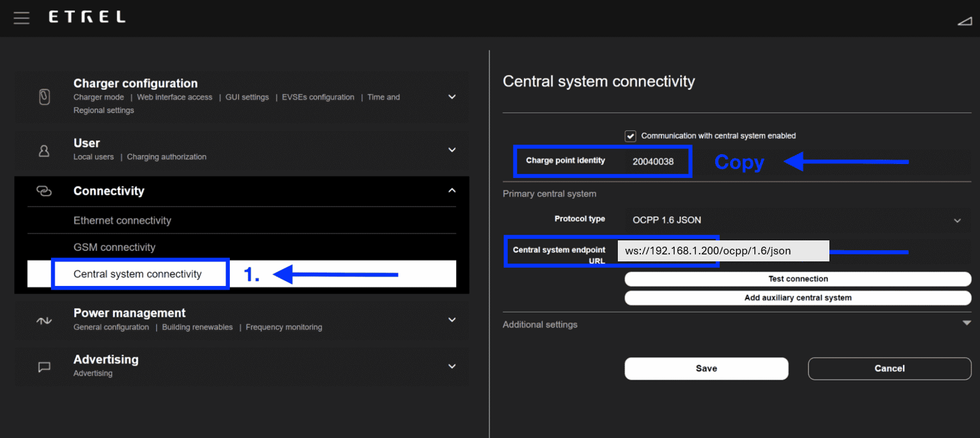980x438 pixels.
Task: Click the Protocol type label
Action: [580, 219]
